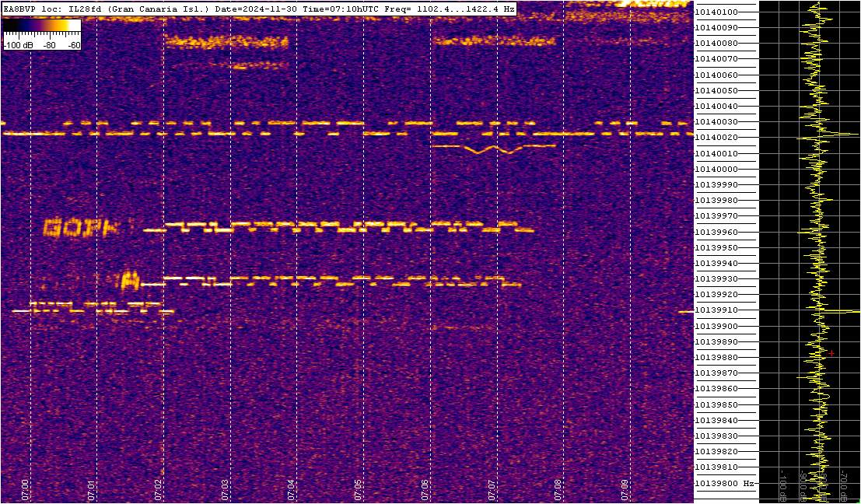
Task: Click the "-60" color legend label
Action: 72,46
